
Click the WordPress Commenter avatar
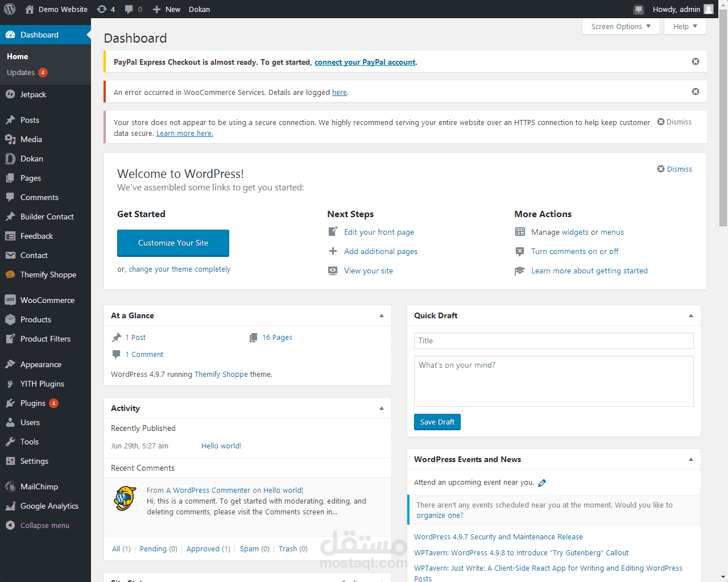coord(125,498)
